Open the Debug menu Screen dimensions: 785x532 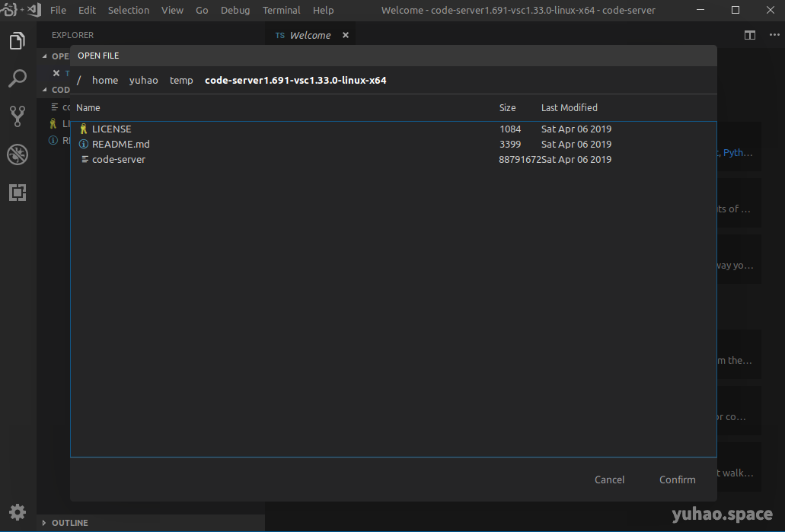pos(235,10)
